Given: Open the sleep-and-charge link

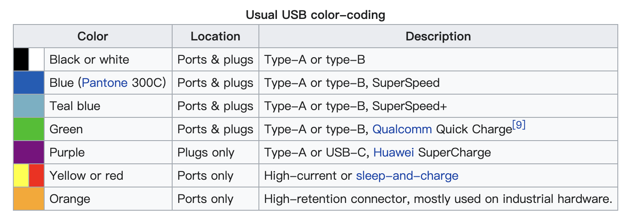Looking at the screenshot, I should [407, 175].
